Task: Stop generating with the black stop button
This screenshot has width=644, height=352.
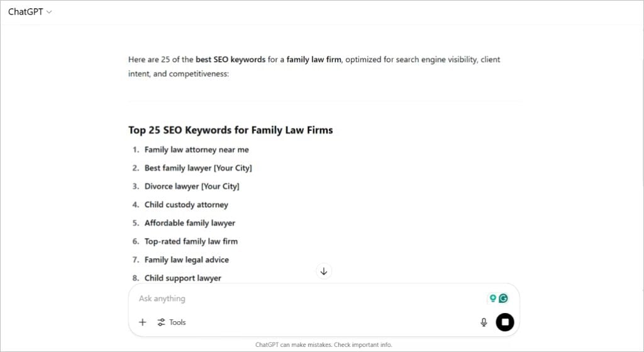Action: tap(505, 322)
